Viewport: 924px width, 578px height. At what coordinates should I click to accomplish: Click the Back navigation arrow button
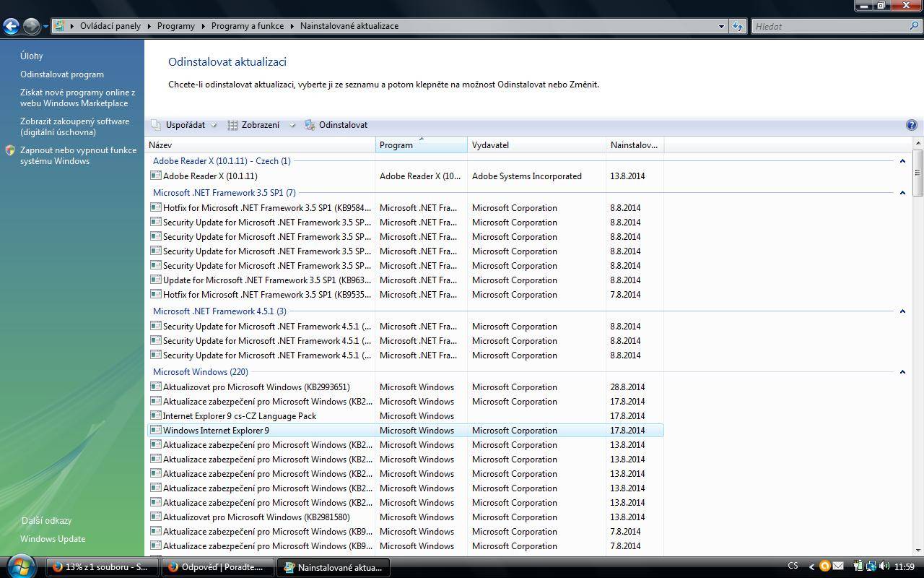pos(11,26)
